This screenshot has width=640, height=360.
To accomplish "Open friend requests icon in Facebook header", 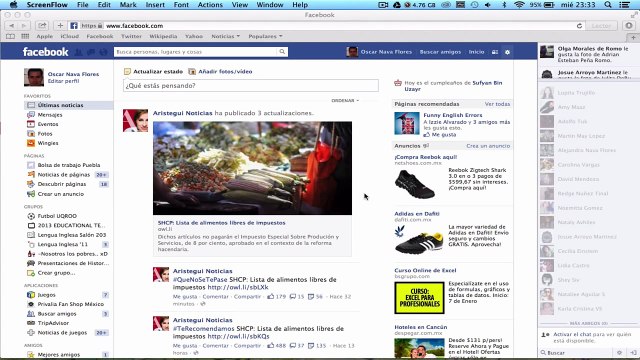I will pyautogui.click(x=78, y=52).
